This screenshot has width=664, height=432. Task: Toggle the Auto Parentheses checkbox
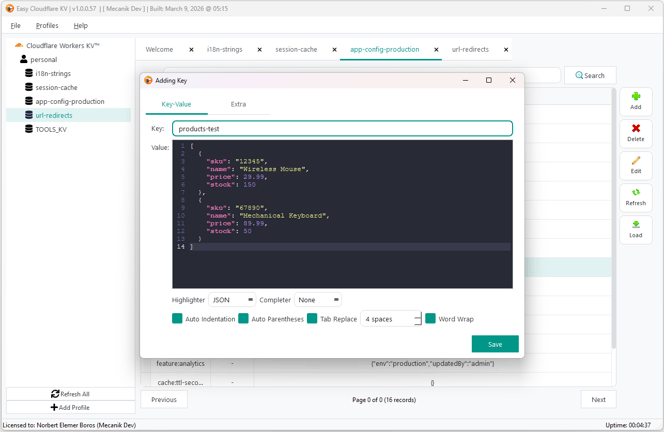point(243,318)
